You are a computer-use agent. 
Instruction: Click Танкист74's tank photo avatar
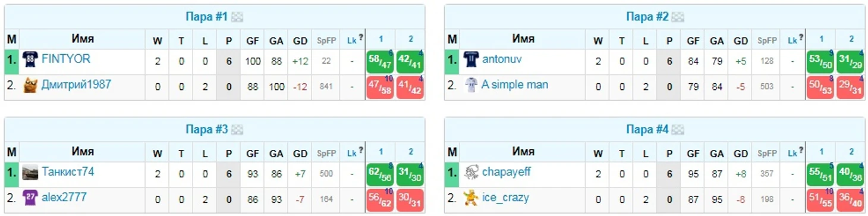click(30, 173)
